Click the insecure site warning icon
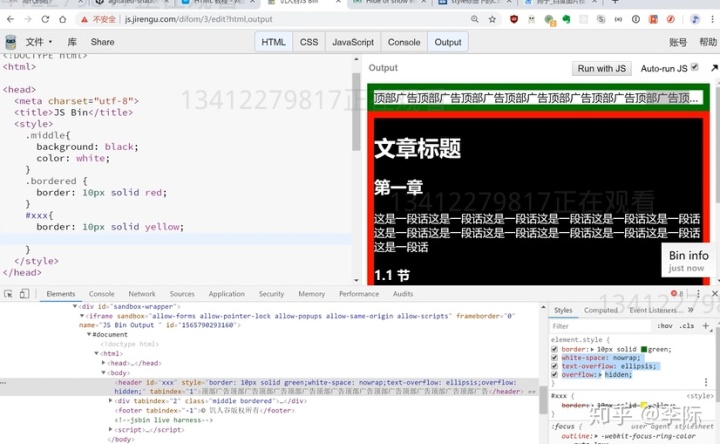This screenshot has height=444, width=720. pos(84,19)
